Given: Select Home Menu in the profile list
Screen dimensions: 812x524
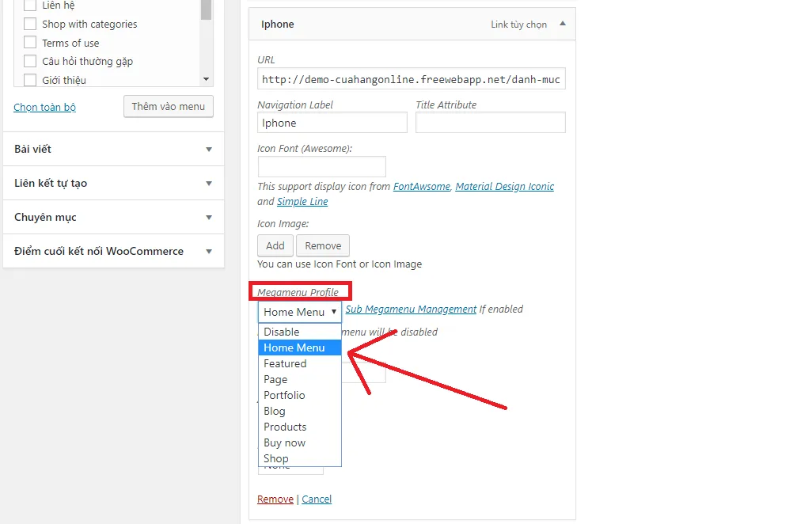Looking at the screenshot, I should pos(300,348).
